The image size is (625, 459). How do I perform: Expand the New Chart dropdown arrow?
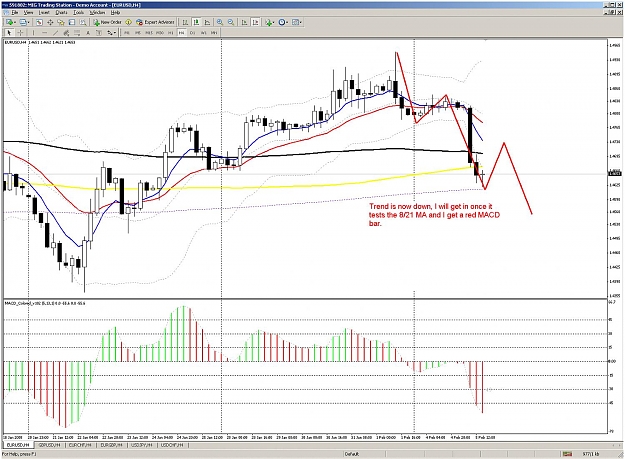click(x=15, y=22)
